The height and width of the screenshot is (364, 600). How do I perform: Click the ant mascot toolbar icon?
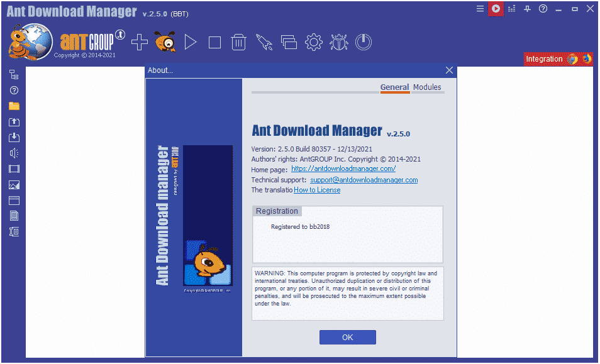(165, 41)
